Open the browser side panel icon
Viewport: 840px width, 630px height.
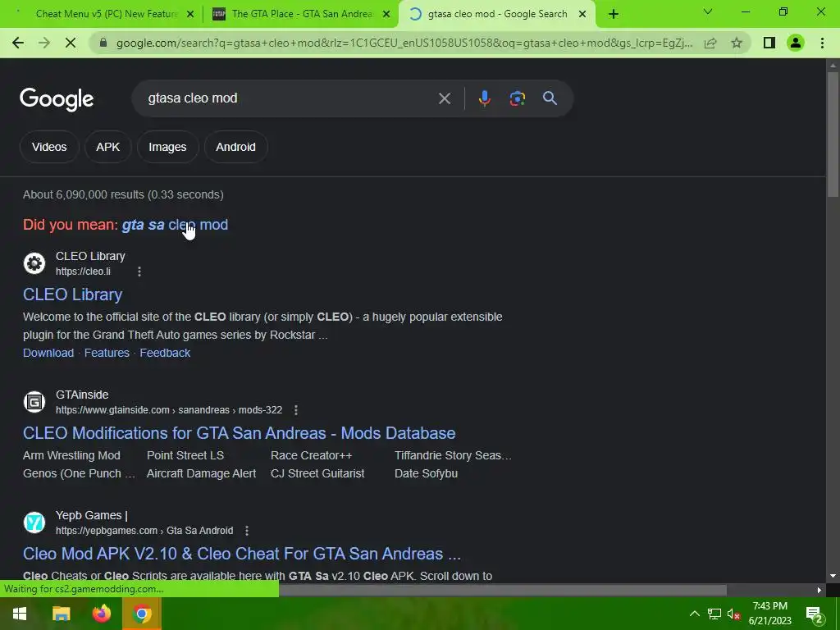pos(769,43)
